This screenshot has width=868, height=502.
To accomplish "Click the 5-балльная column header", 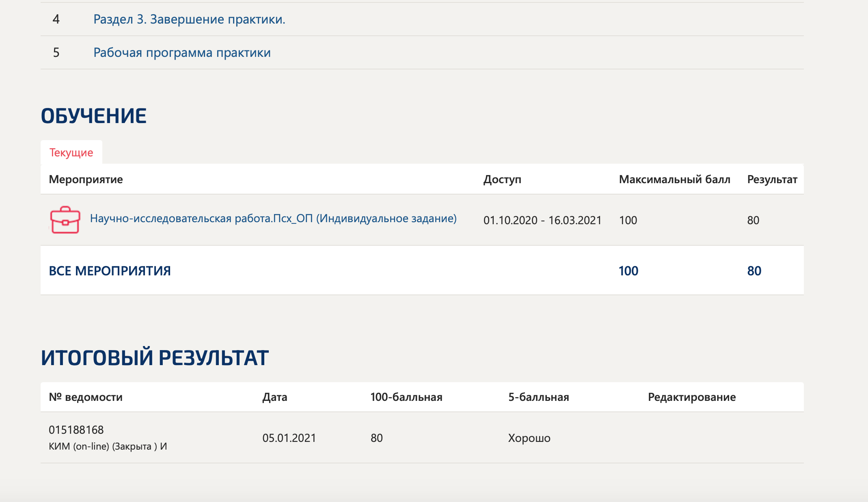I will (x=539, y=397).
